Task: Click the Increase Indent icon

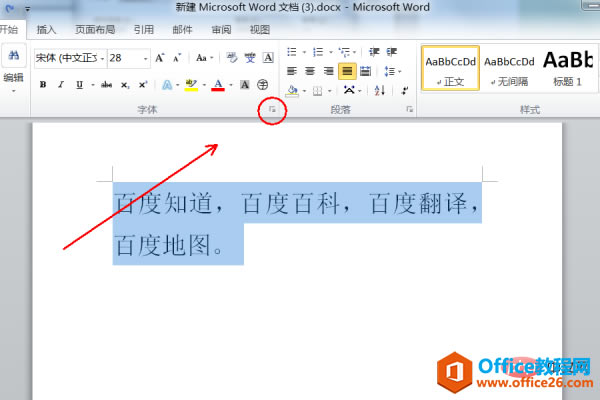Action: pos(391,52)
